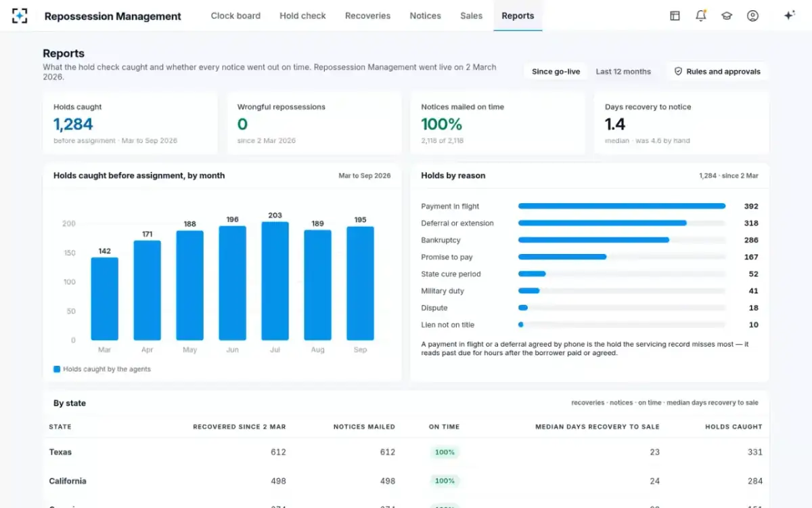Click the September bar showing 195
This screenshot has width=812, height=508.
tap(361, 283)
